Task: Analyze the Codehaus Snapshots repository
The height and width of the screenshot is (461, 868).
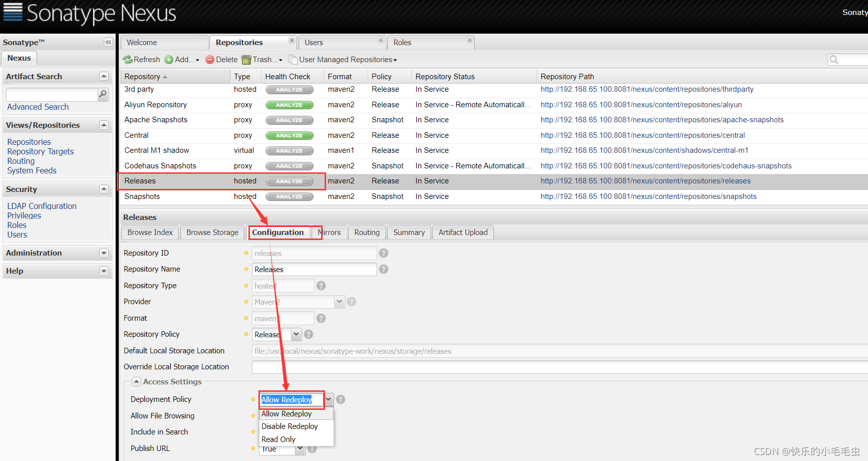Action: 289,166
